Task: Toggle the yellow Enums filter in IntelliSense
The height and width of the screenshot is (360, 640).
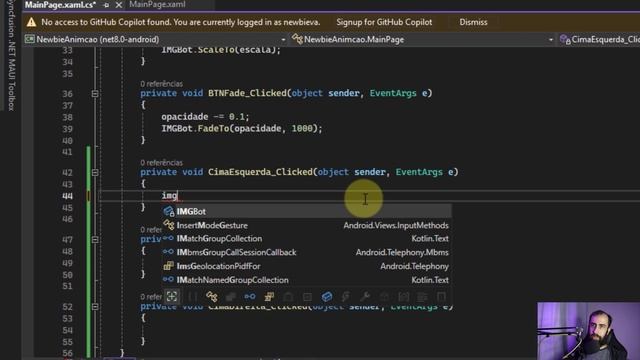Action: pyautogui.click(x=269, y=297)
